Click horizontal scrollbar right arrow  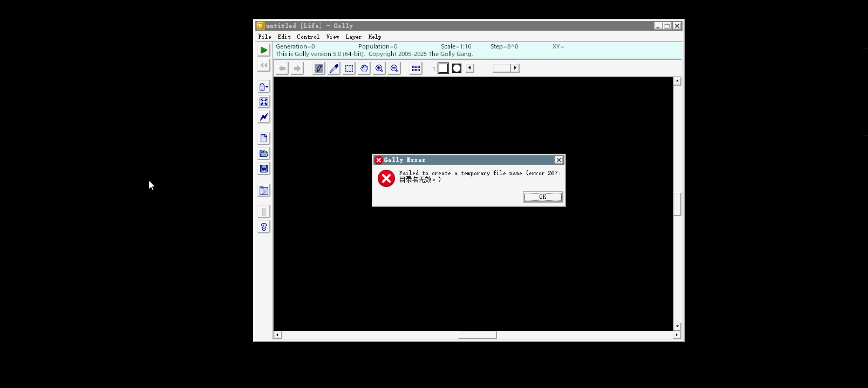pyautogui.click(x=677, y=335)
